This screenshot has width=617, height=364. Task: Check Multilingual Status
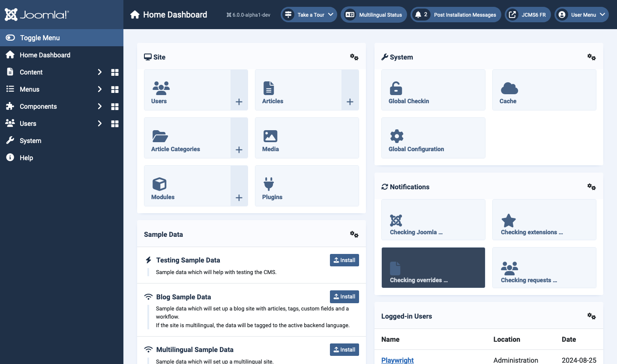tap(374, 15)
